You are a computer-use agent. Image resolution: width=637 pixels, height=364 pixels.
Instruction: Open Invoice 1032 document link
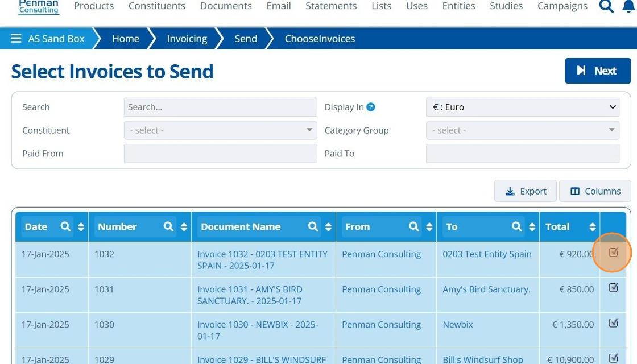point(262,259)
